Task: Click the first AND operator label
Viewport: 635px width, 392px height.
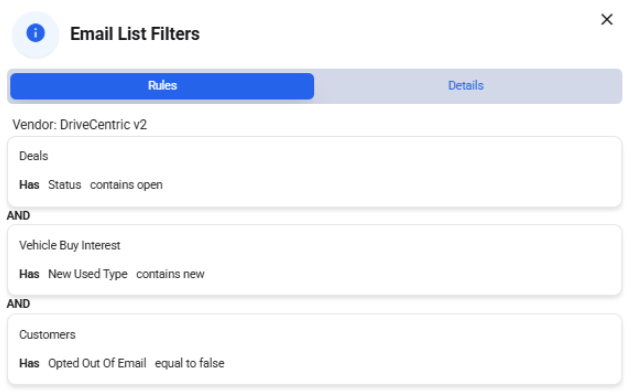Action: tap(18, 215)
